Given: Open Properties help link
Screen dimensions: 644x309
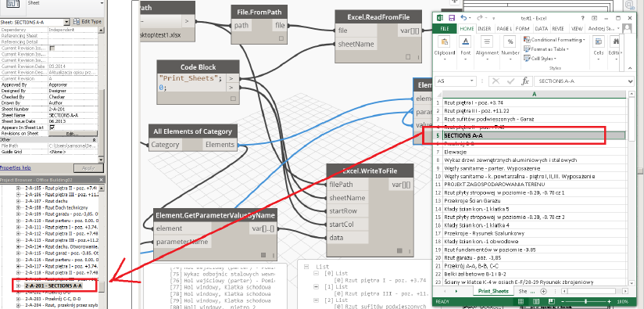Looking at the screenshot, I should click(x=15, y=167).
